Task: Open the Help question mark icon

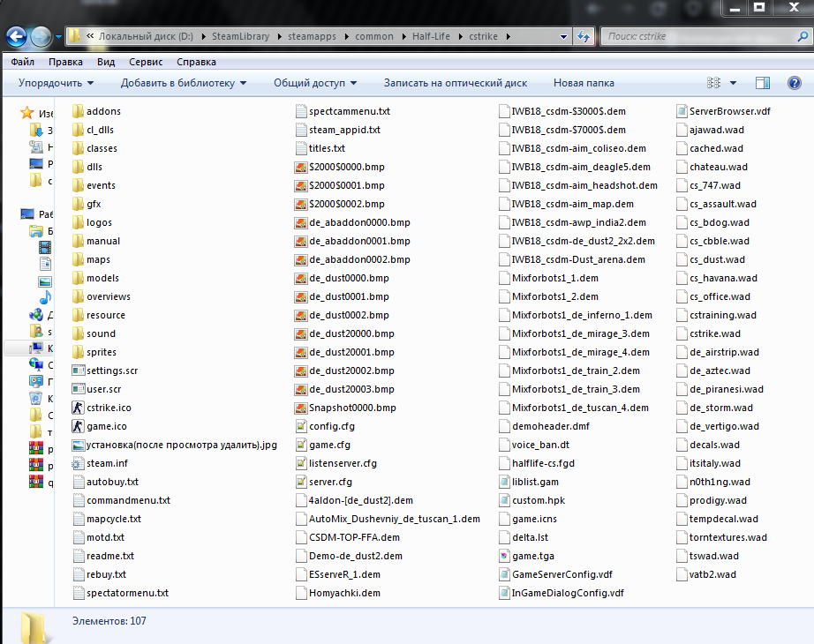Action: tap(794, 82)
